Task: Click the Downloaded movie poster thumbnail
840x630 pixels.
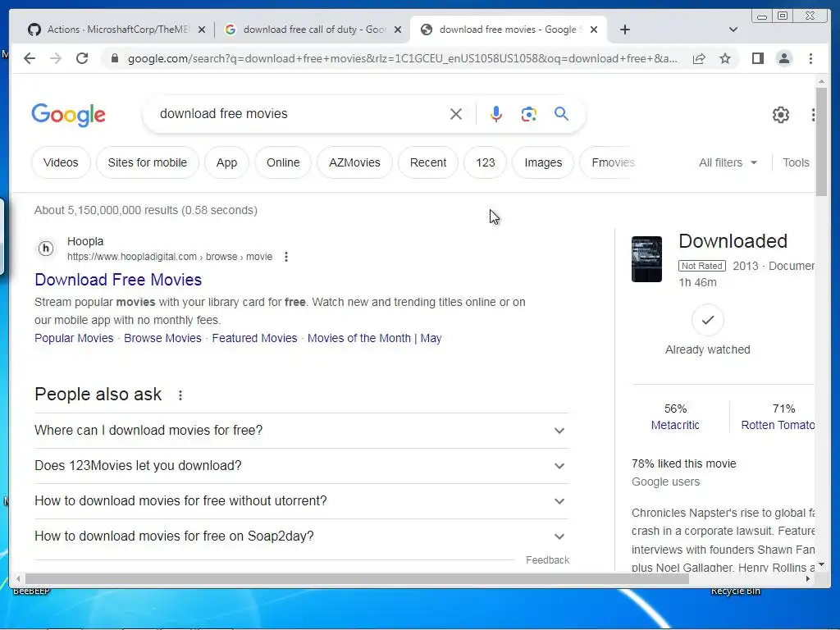Action: pyautogui.click(x=646, y=259)
